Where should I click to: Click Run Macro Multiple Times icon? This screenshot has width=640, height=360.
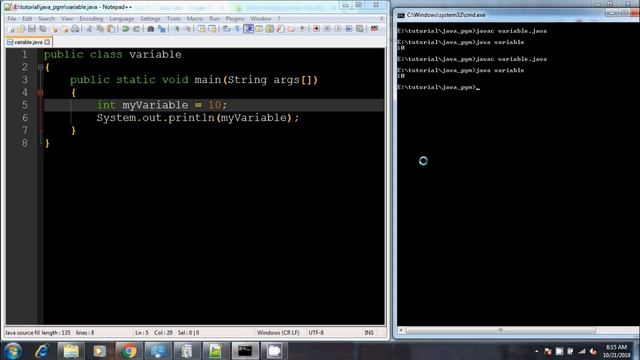349,29
